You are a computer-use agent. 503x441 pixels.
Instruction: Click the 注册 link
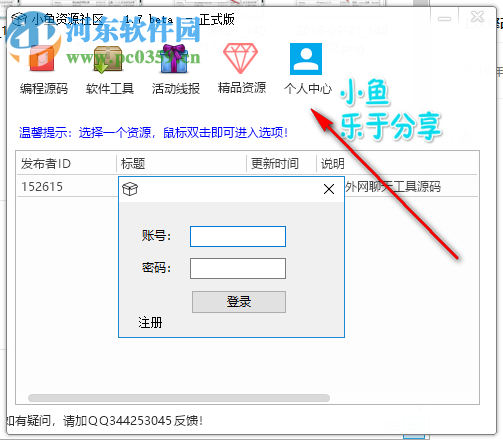coord(150,323)
